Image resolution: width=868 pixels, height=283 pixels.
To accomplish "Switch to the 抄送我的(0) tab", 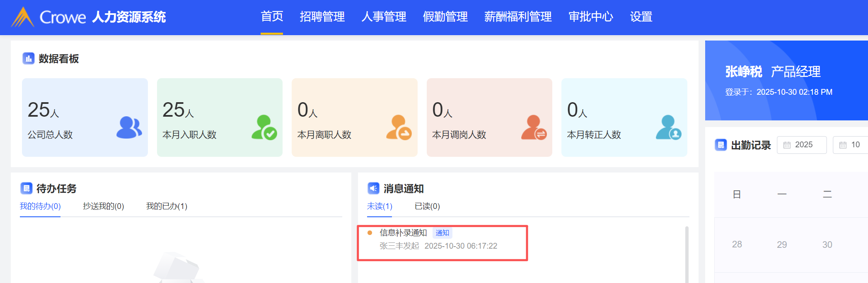I will pos(103,206).
